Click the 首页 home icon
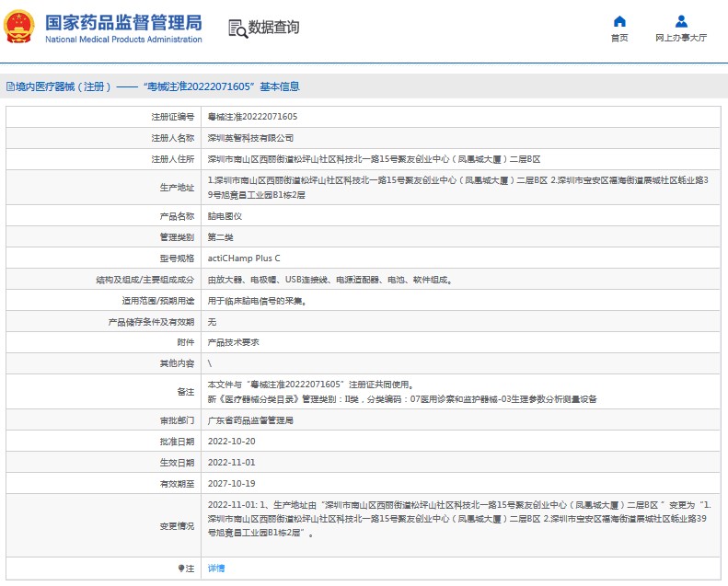Screen dimensions: 728x586 (x=619, y=21)
